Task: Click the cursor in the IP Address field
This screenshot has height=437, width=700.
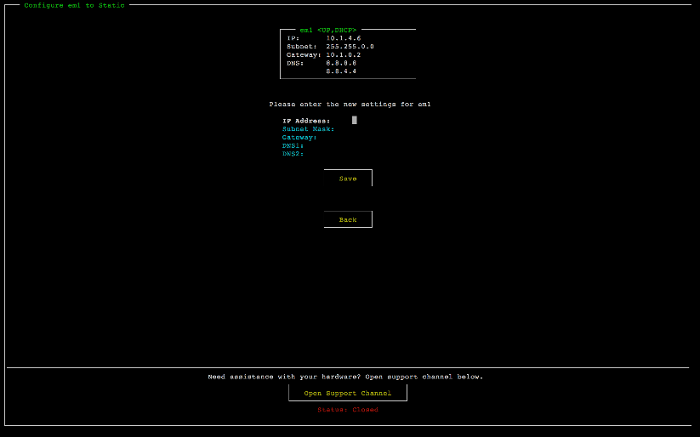Action: pyautogui.click(x=354, y=120)
